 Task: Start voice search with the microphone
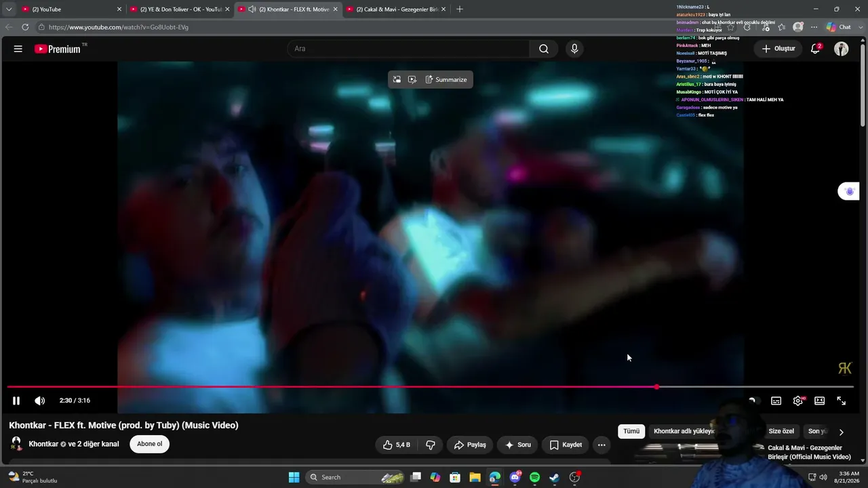pos(574,49)
